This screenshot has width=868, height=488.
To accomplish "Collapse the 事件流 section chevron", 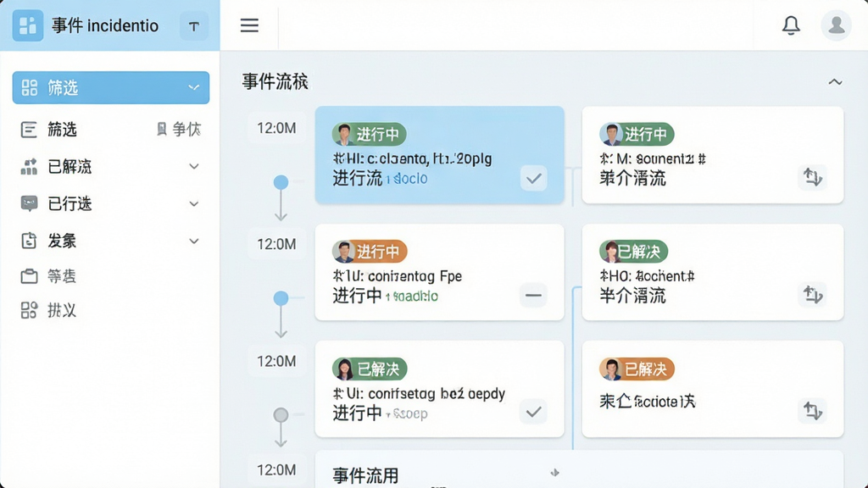I will pyautogui.click(x=835, y=82).
